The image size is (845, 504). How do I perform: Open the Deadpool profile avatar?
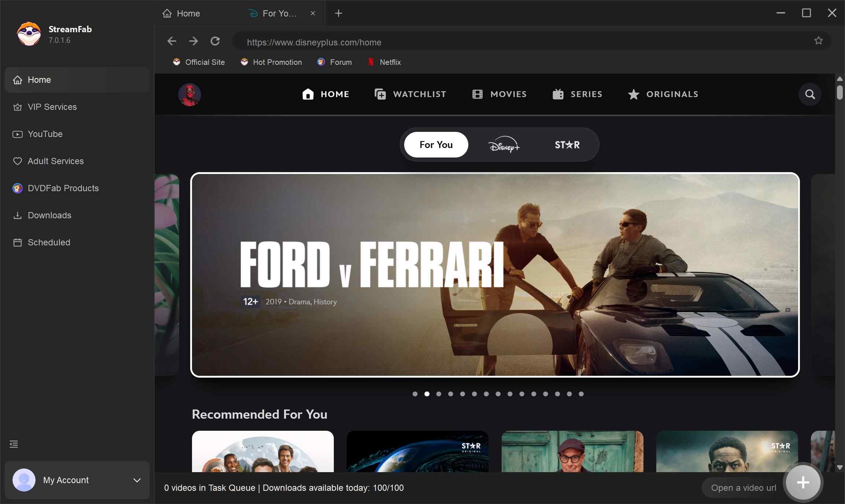coord(189,94)
